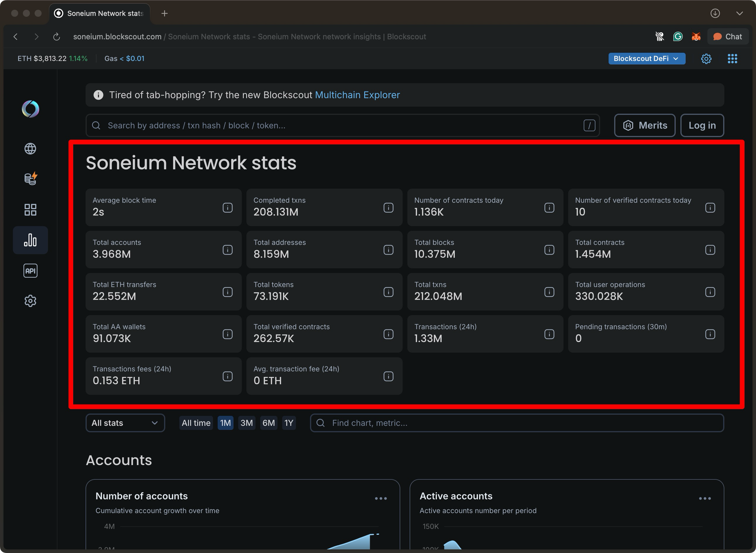Show info for Average block time

tap(228, 208)
